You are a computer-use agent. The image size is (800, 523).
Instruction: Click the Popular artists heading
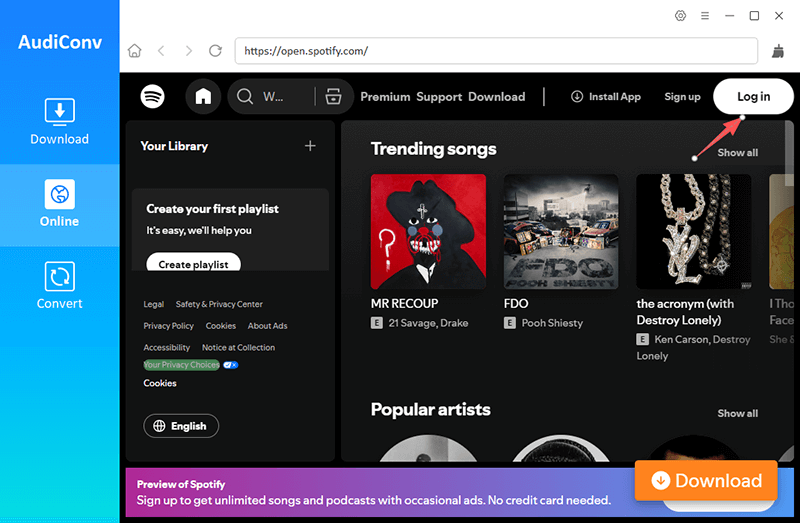[x=430, y=409]
